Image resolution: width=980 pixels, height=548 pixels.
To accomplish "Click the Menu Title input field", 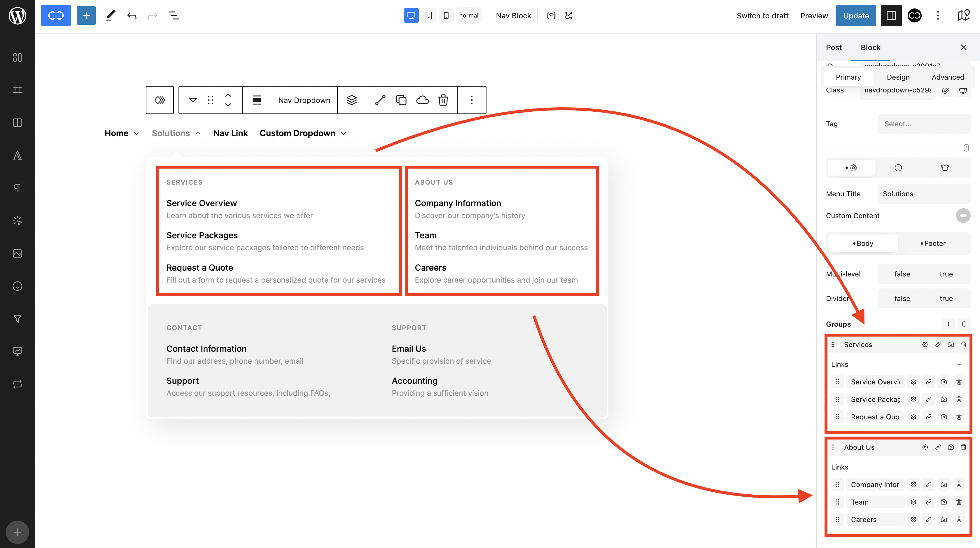I will point(924,194).
